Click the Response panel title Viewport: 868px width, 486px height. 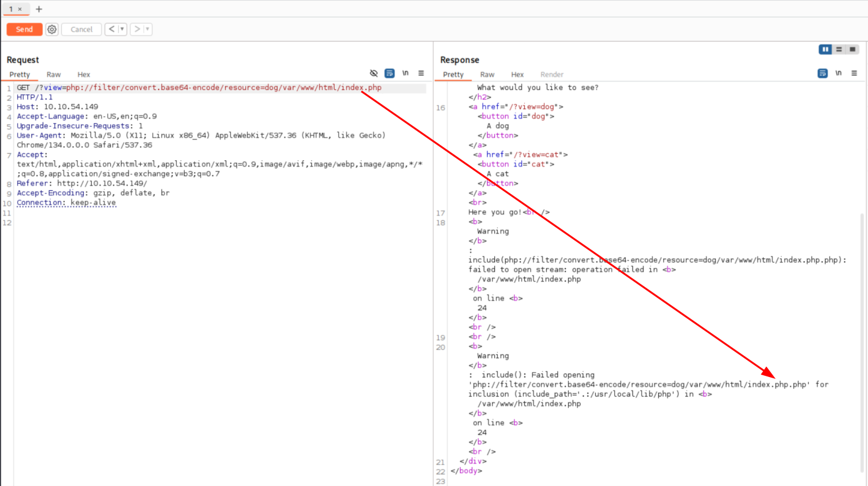[460, 60]
